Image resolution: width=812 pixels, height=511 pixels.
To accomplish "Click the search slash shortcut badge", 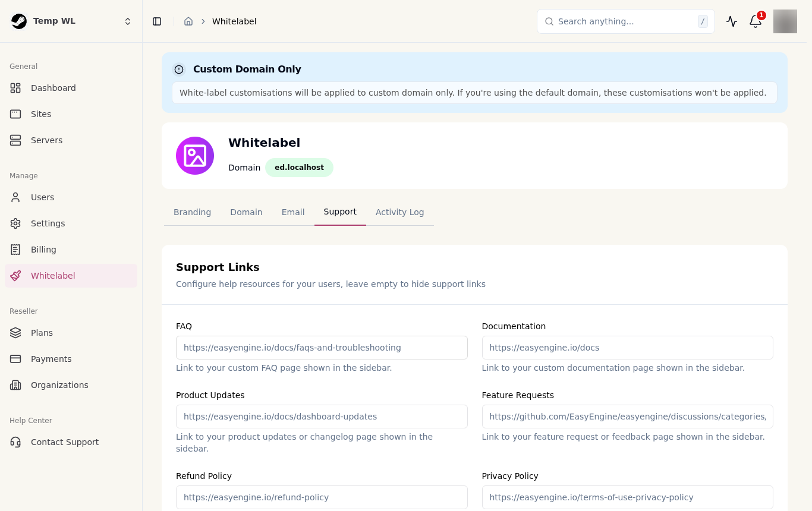I will pyautogui.click(x=703, y=21).
